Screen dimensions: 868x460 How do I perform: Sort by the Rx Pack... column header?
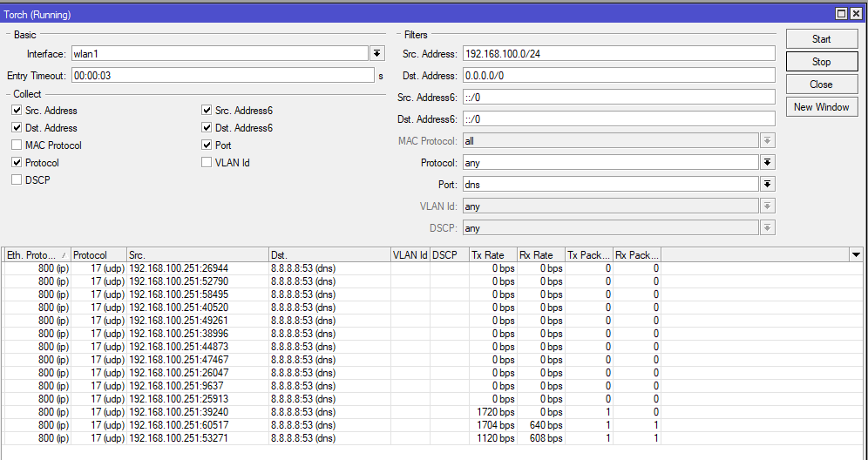coord(637,255)
